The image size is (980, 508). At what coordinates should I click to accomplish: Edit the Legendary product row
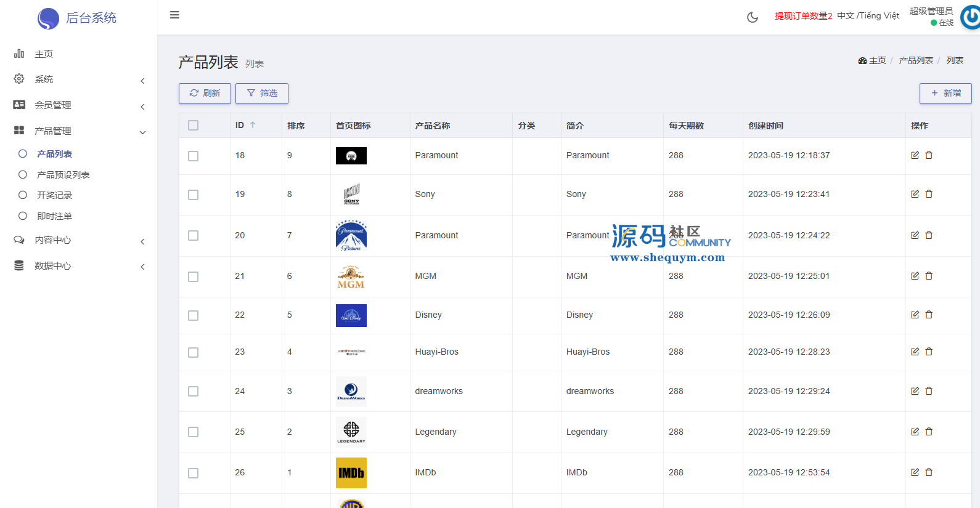pos(915,432)
